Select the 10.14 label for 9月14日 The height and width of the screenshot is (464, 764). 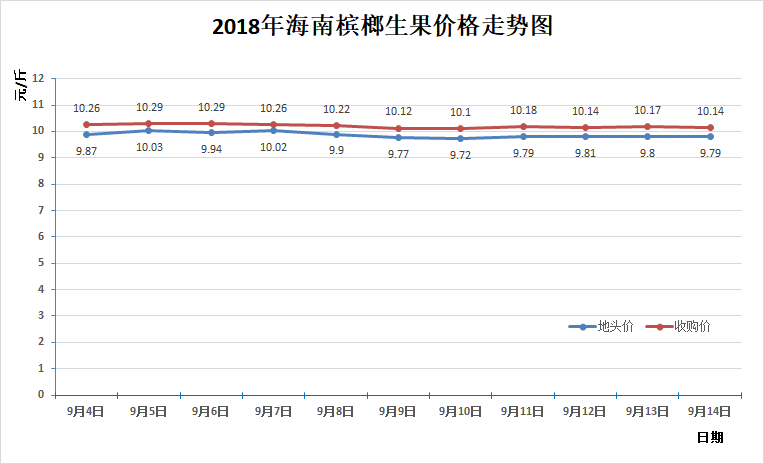click(x=710, y=112)
